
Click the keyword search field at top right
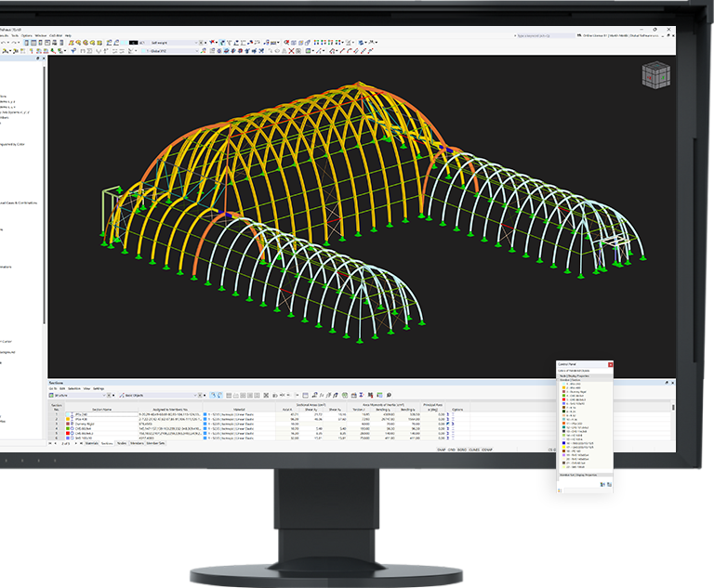tap(545, 35)
